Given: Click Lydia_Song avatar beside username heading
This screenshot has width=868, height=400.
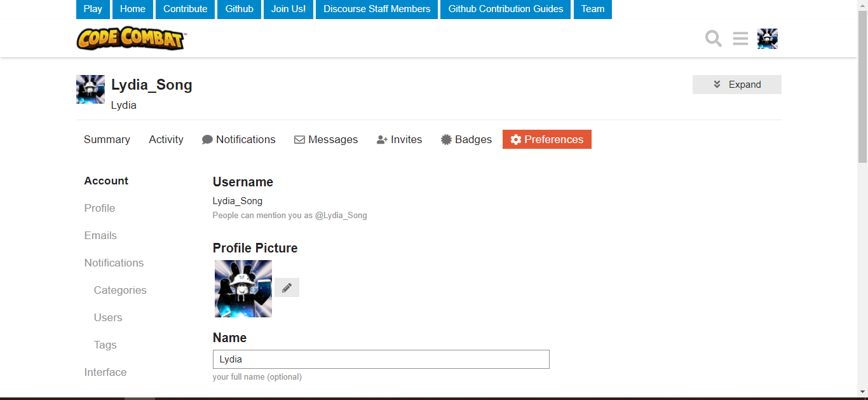Looking at the screenshot, I should click(90, 89).
